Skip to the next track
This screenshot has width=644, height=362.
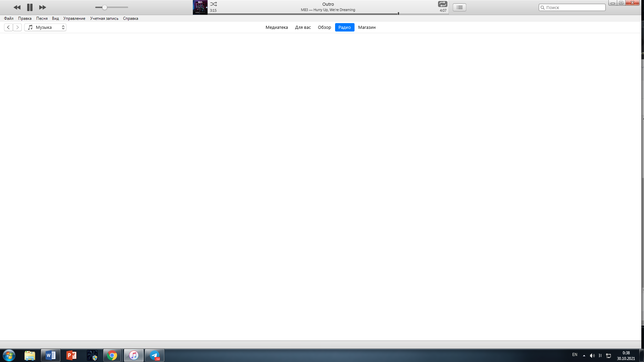coord(43,7)
